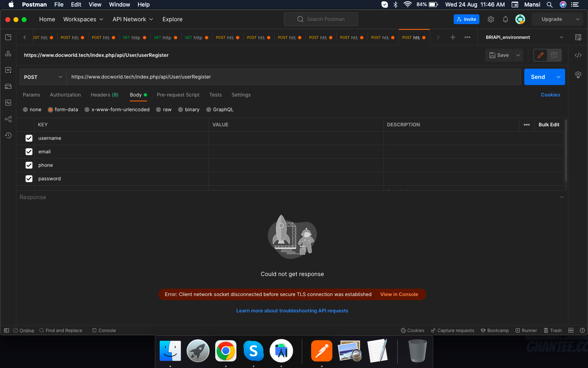Select the edit pencil mode icon

(x=541, y=55)
